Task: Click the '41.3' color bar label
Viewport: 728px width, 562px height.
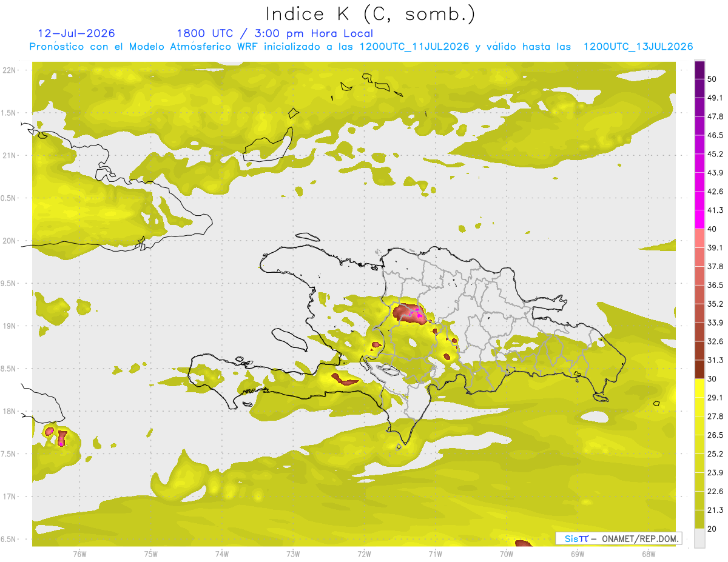Action: [715, 210]
